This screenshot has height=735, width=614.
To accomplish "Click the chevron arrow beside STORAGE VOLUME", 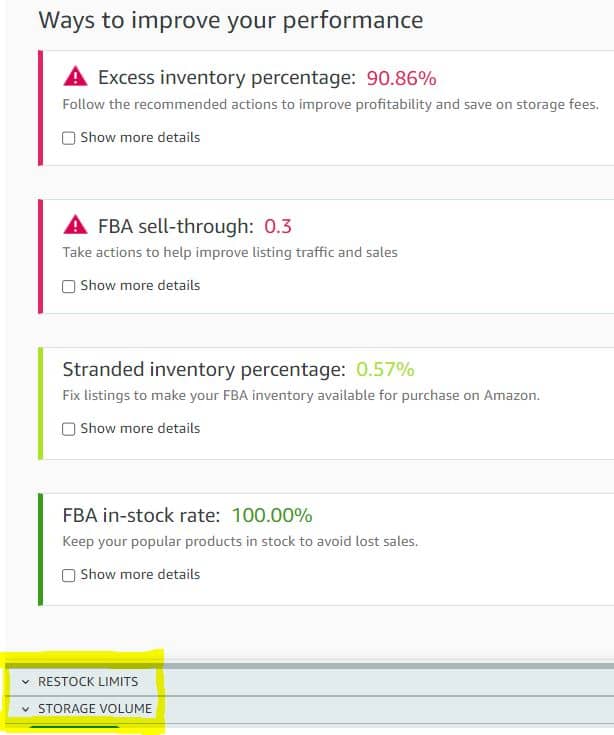I will click(25, 709).
